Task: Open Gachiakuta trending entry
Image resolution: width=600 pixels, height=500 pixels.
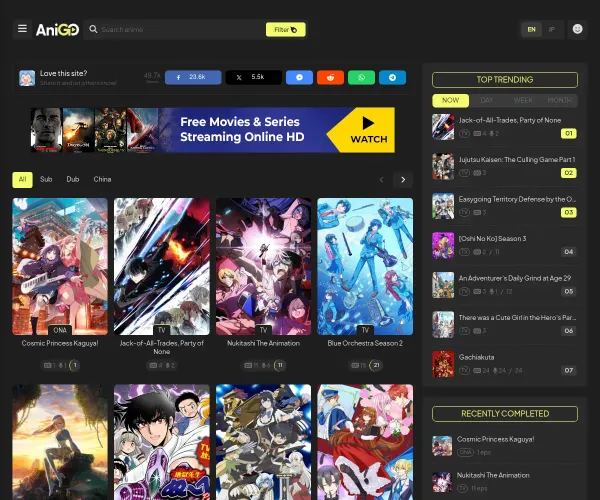Action: tap(505, 364)
